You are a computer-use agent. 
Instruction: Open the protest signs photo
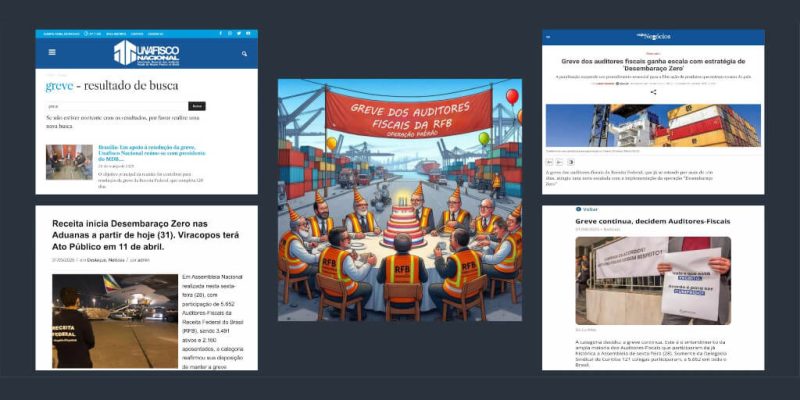[653, 281]
